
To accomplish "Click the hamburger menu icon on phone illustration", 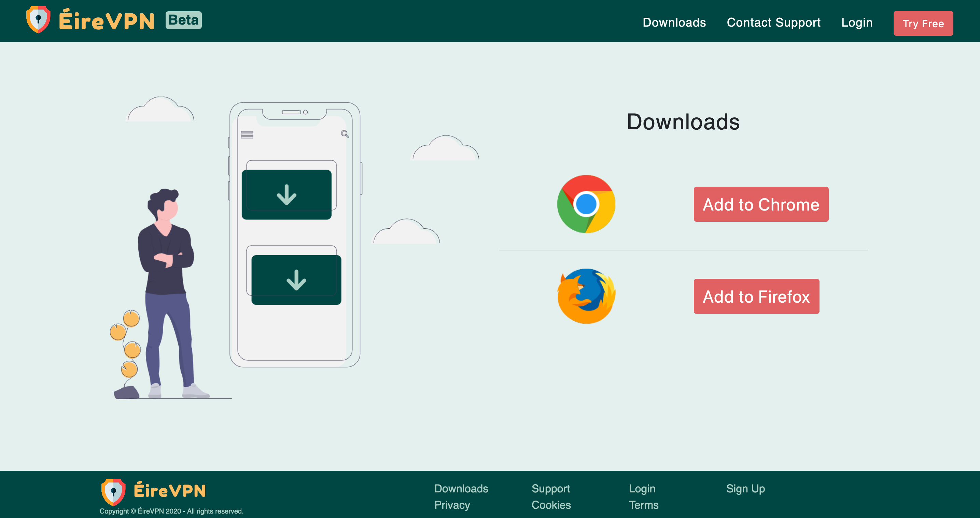I will point(247,135).
